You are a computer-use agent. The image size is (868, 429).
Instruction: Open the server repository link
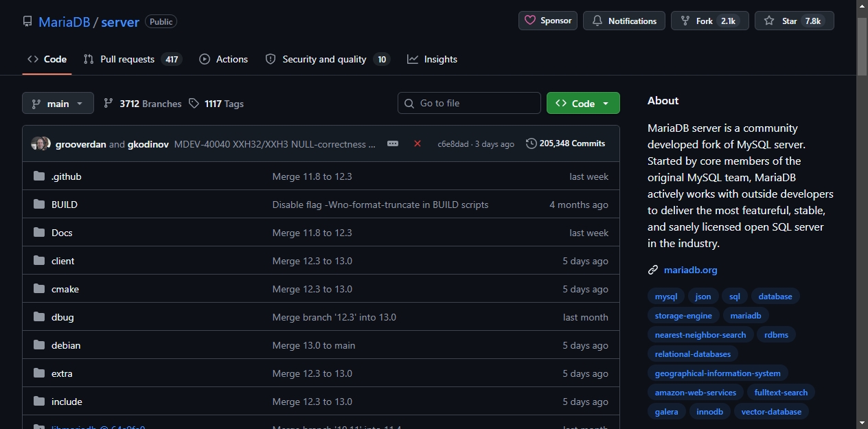click(x=120, y=22)
